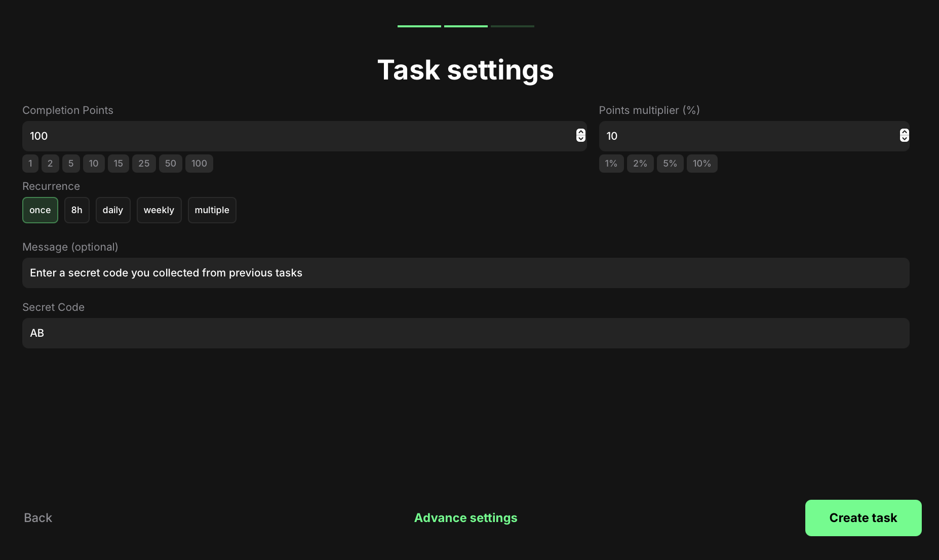Pick the 'multiple' recurrence option
This screenshot has height=560, width=939.
212,210
